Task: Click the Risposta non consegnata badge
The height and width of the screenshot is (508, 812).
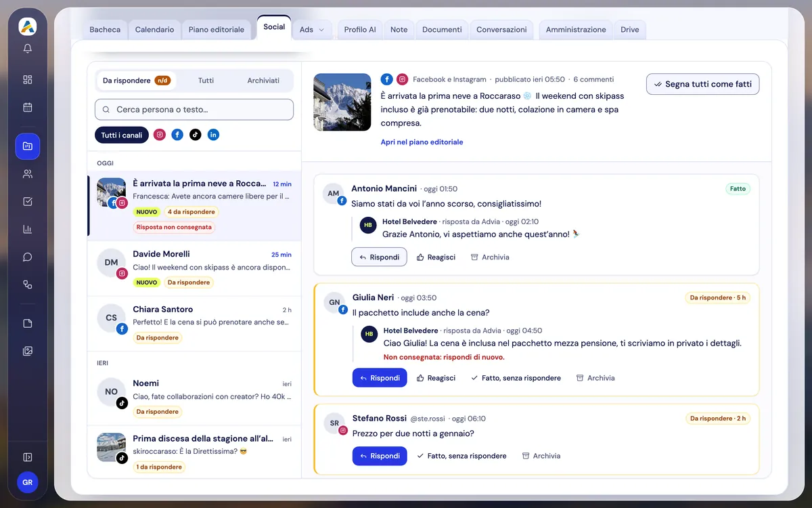Action: click(174, 228)
